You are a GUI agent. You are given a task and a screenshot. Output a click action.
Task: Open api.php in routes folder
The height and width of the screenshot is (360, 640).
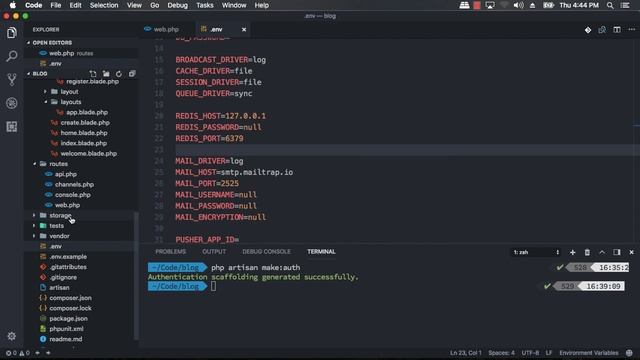click(65, 174)
